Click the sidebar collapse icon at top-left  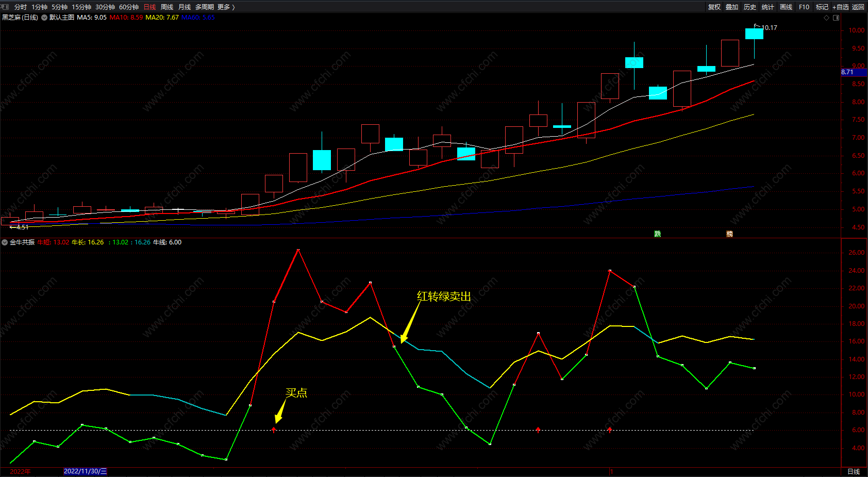5,7
